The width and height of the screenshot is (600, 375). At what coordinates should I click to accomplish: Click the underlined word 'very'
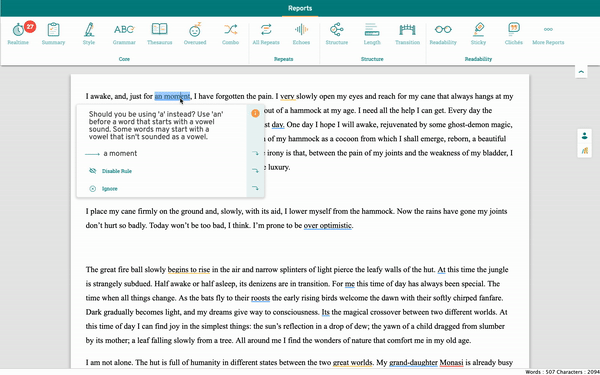pyautogui.click(x=287, y=96)
